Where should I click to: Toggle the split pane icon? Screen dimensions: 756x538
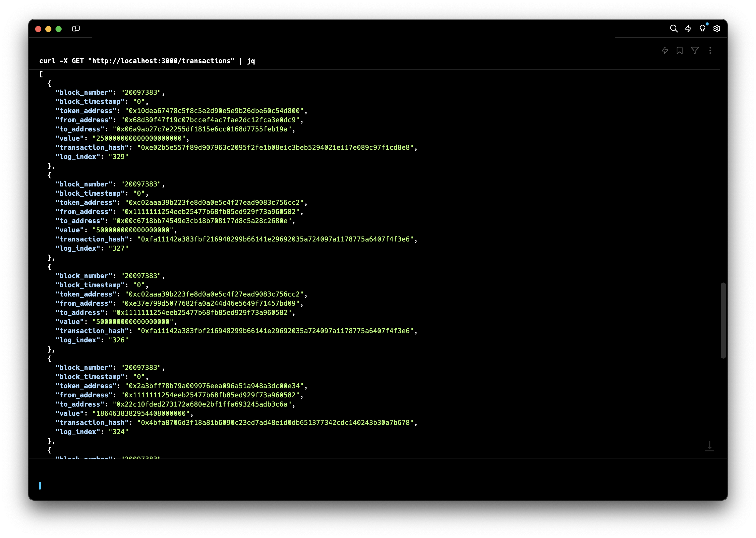click(x=76, y=29)
